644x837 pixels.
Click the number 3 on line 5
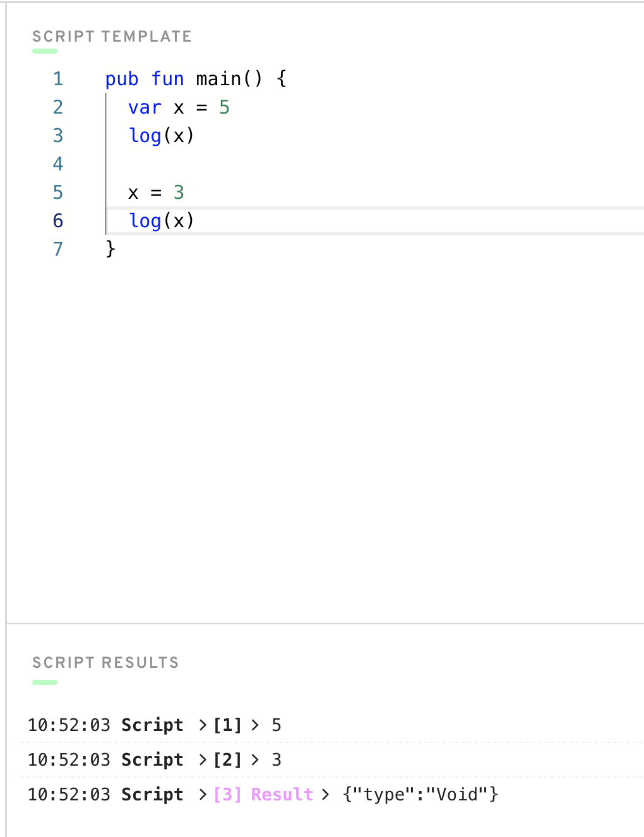point(179,193)
